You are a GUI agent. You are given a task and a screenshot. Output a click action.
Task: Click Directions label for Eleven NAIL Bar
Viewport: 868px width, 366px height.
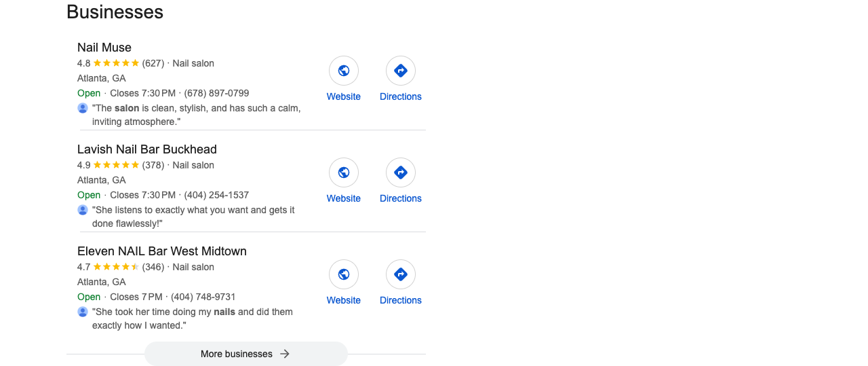401,300
